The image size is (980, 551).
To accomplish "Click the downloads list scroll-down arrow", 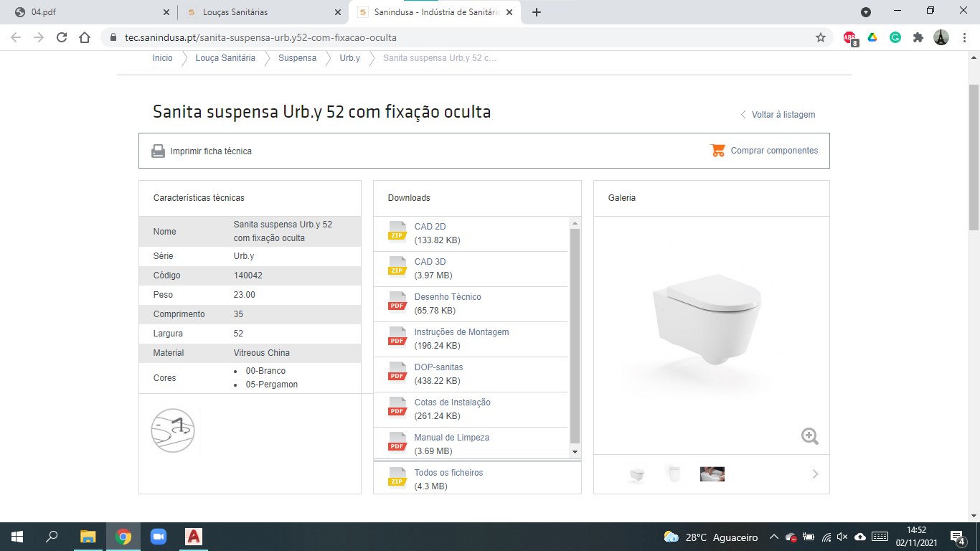I will click(x=575, y=451).
